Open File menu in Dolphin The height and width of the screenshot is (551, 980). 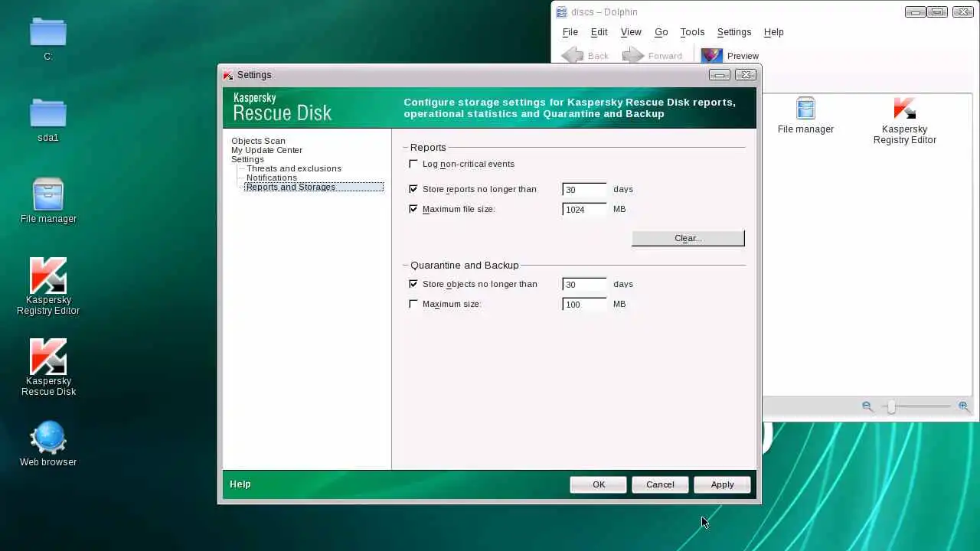(570, 32)
